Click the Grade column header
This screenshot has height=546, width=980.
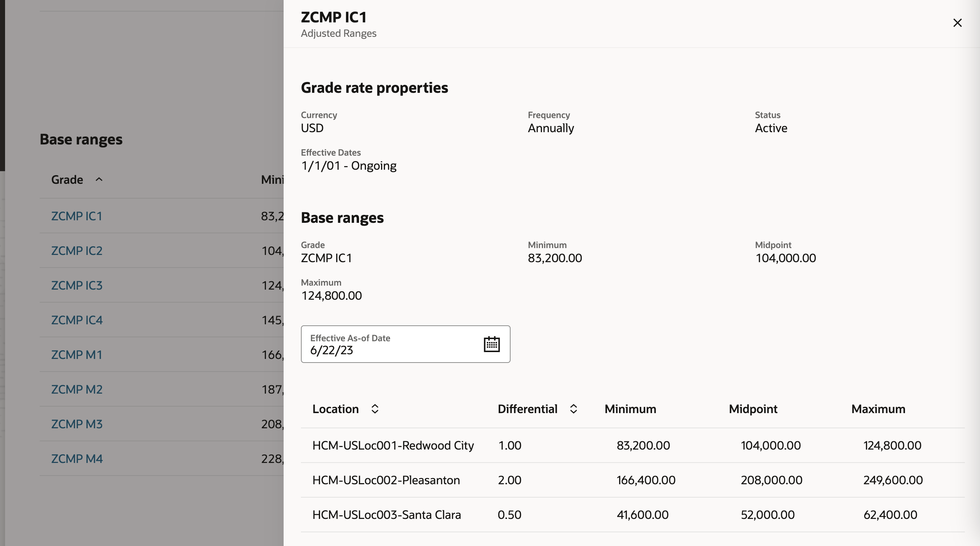pyautogui.click(x=67, y=179)
